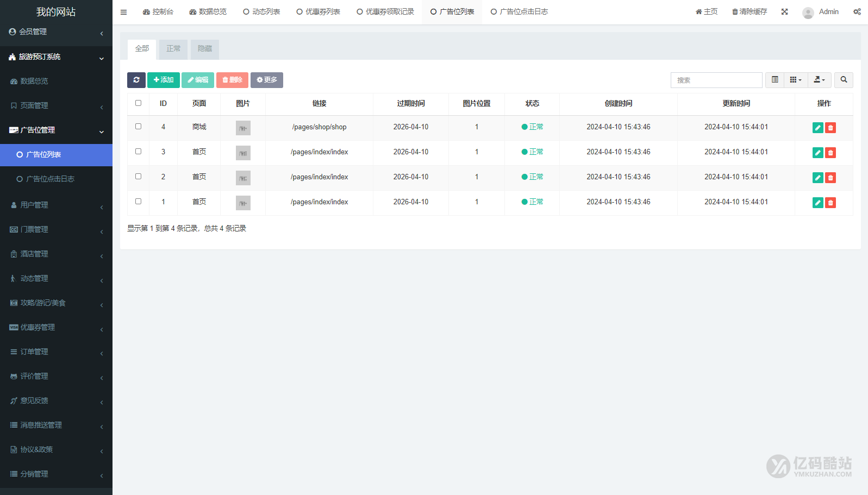Toggle the table card view icon
The image size is (868, 495).
click(775, 80)
